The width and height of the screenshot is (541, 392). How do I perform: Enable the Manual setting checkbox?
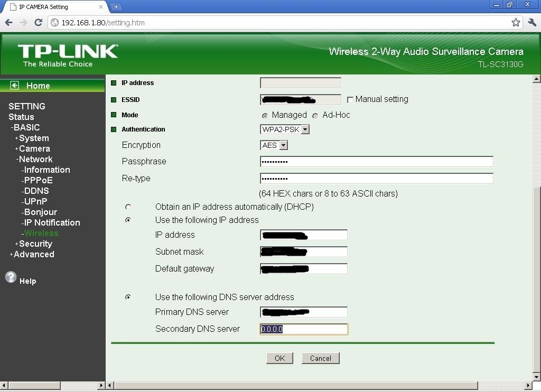tap(350, 100)
